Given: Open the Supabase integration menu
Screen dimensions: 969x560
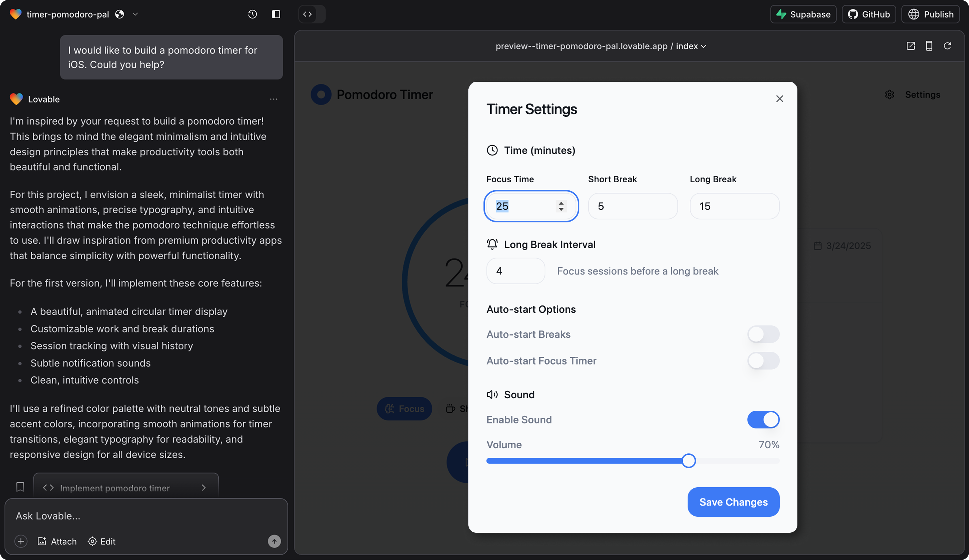Looking at the screenshot, I should click(x=803, y=14).
